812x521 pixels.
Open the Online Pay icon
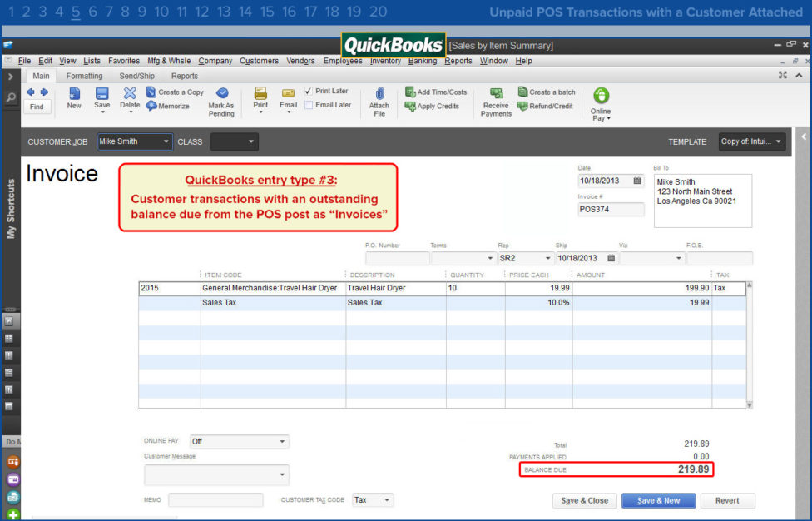point(600,97)
